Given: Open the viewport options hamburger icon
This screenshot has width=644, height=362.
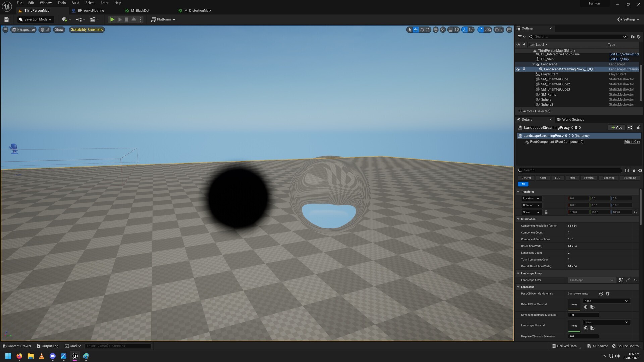Looking at the screenshot, I should [x=5, y=29].
